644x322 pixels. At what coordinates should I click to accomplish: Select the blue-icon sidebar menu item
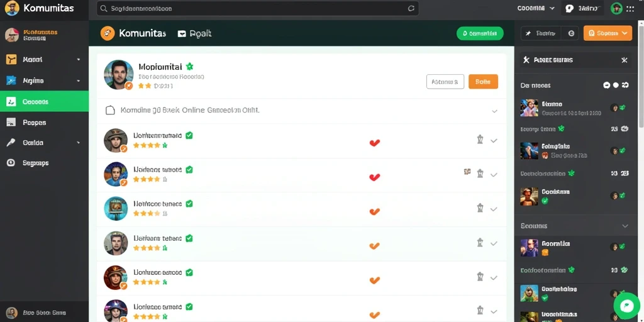pyautogui.click(x=44, y=80)
